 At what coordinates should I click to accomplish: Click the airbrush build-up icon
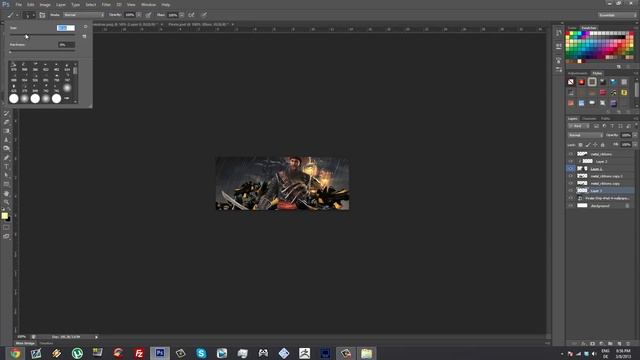click(x=191, y=15)
